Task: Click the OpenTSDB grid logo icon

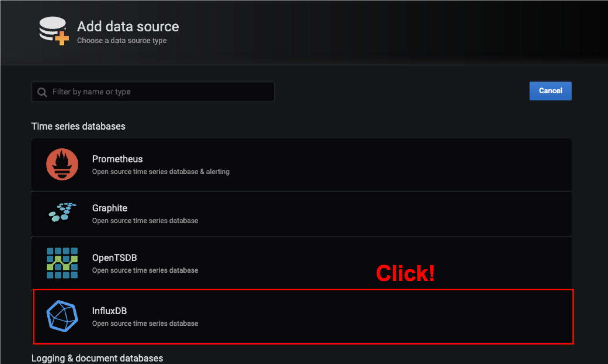Action: click(x=62, y=263)
